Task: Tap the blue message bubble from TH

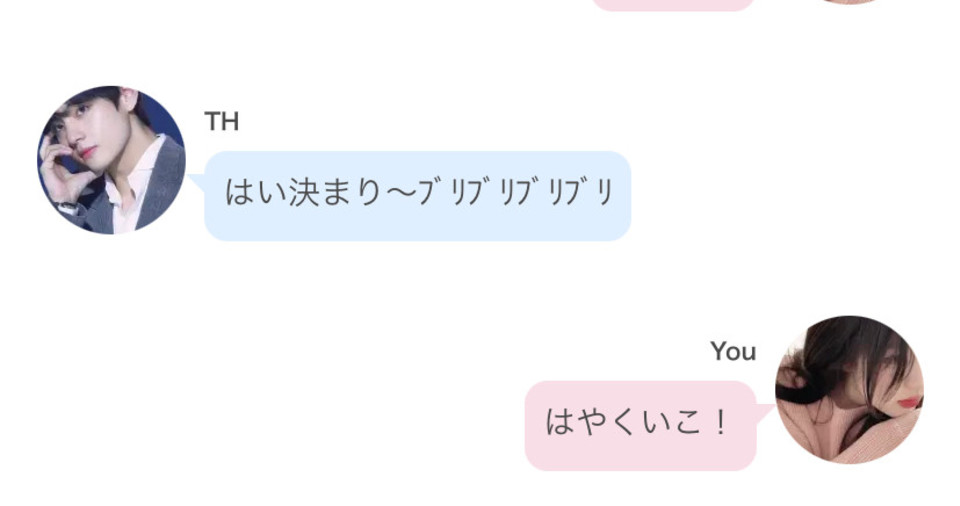Action: tap(418, 195)
